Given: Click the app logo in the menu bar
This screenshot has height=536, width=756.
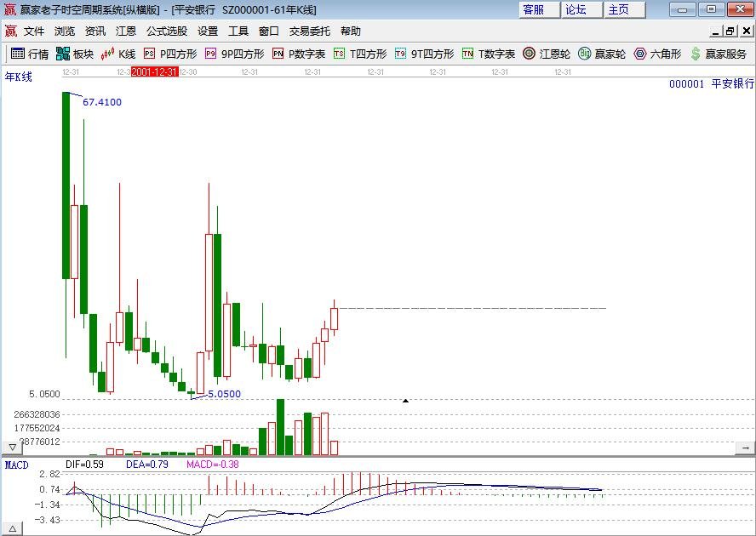Looking at the screenshot, I should (10, 31).
